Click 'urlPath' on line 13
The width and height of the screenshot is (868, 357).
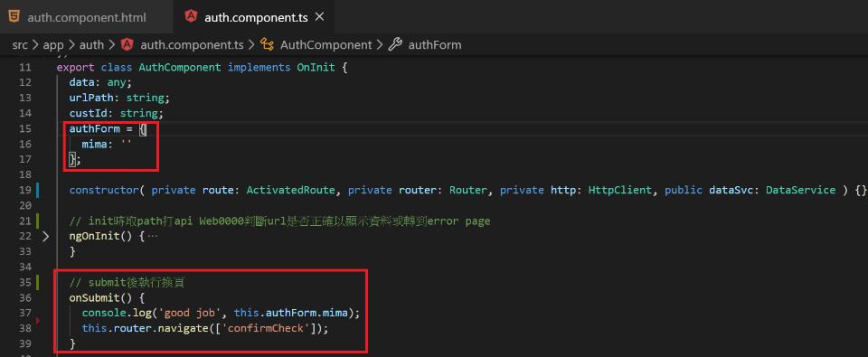pos(91,98)
